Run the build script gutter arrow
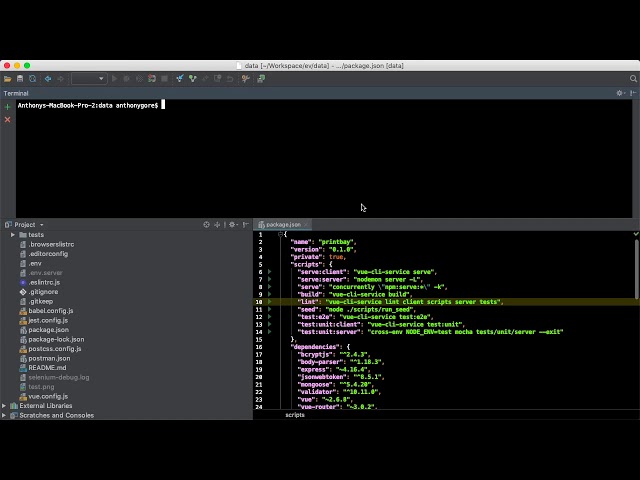This screenshot has height=480, width=640. click(x=269, y=294)
